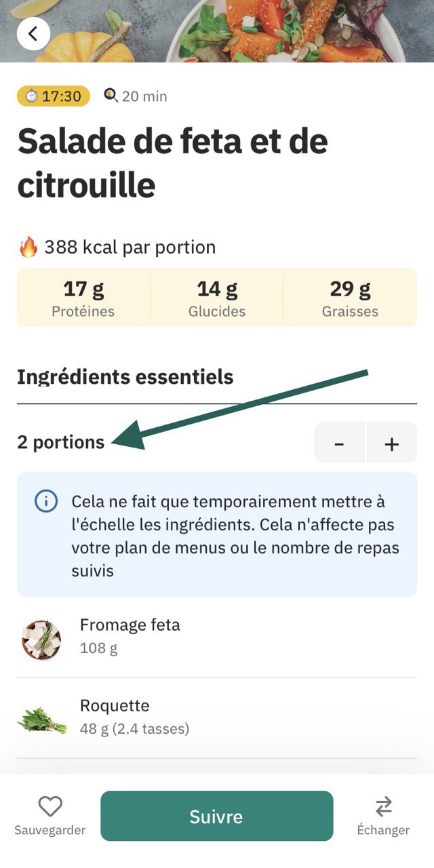Open the Roquette ingredient row

click(217, 718)
